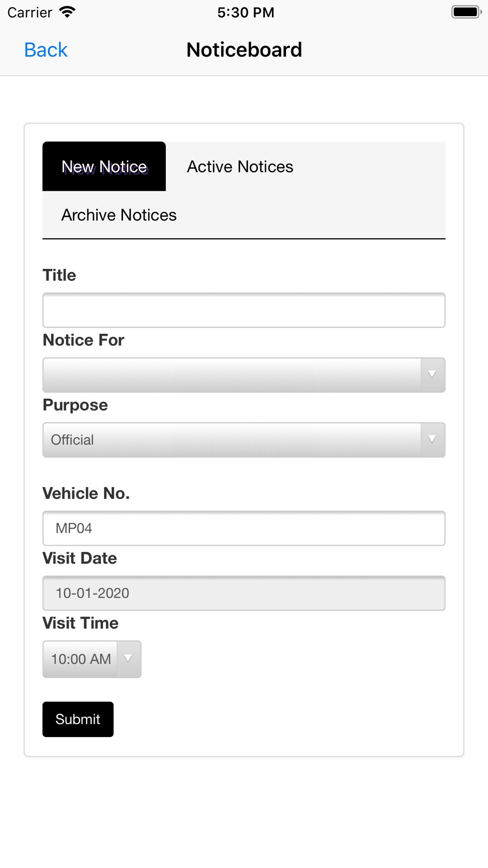Tap the Noticeboard page heading
The width and height of the screenshot is (488, 868).
(244, 50)
